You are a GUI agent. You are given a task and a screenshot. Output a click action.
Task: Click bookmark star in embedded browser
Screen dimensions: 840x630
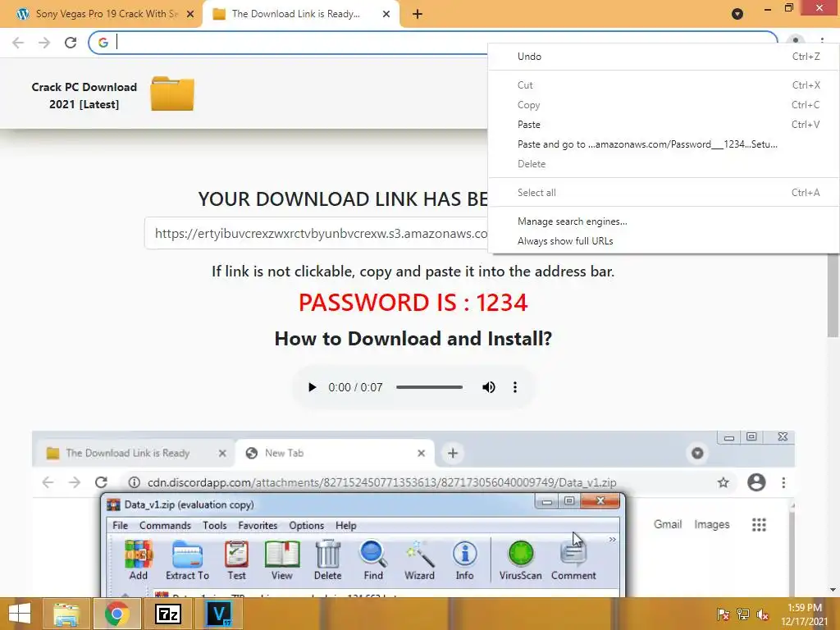tap(724, 482)
